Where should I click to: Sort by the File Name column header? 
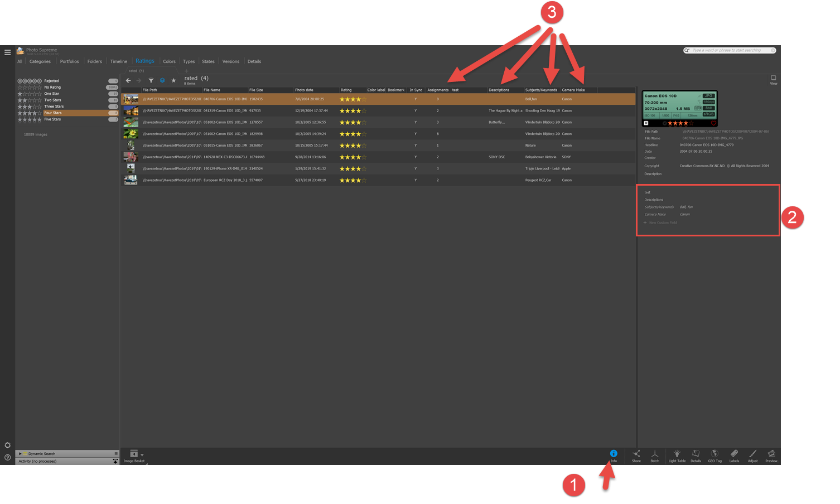point(224,90)
